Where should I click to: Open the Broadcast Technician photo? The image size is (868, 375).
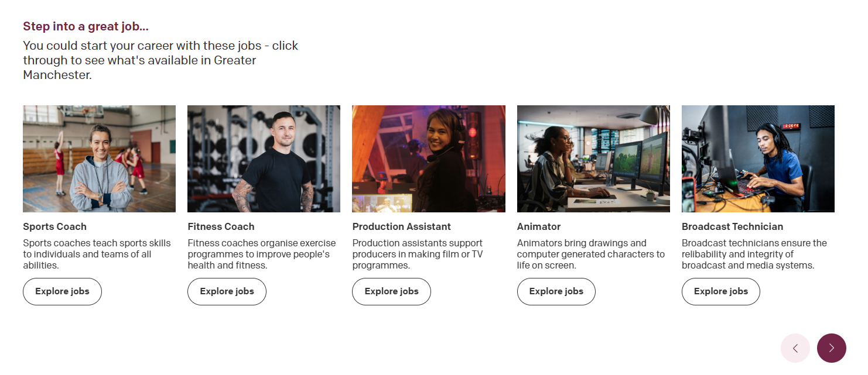(x=758, y=159)
